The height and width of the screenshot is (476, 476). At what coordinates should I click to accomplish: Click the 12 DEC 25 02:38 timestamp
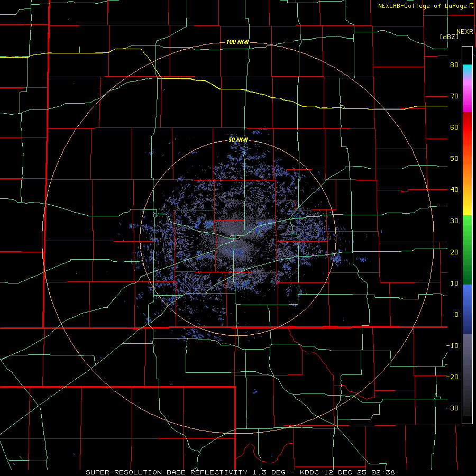[x=359, y=472]
